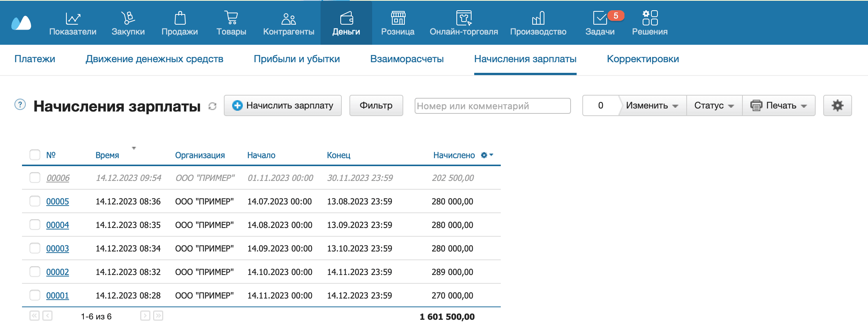Image resolution: width=868 pixels, height=330 pixels.
Task: Open the Фильтр button
Action: pos(376,105)
